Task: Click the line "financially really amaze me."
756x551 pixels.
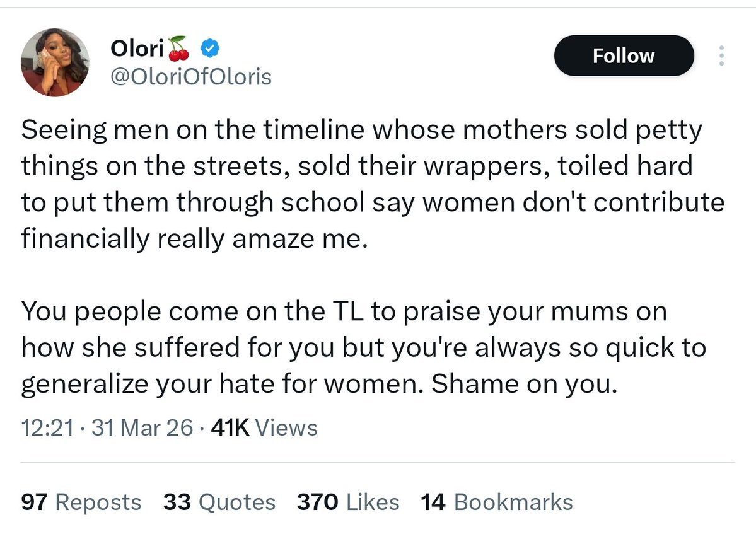Action: coord(193,238)
